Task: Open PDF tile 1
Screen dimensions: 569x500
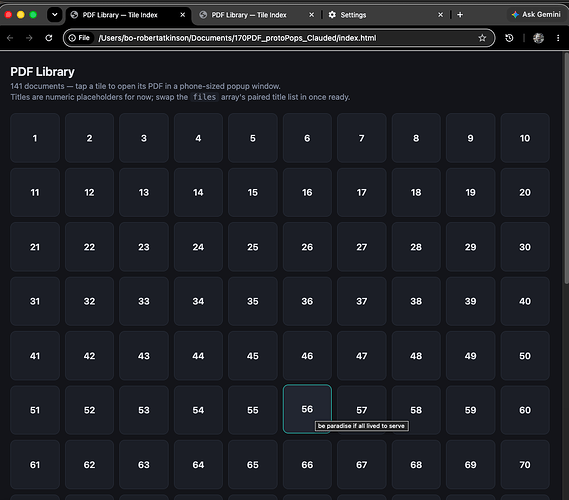Action: 35,138
